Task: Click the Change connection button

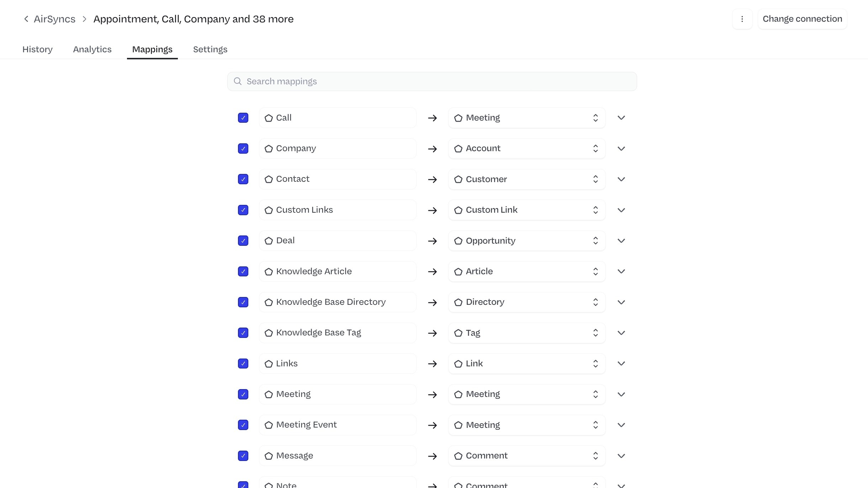Action: tap(802, 19)
